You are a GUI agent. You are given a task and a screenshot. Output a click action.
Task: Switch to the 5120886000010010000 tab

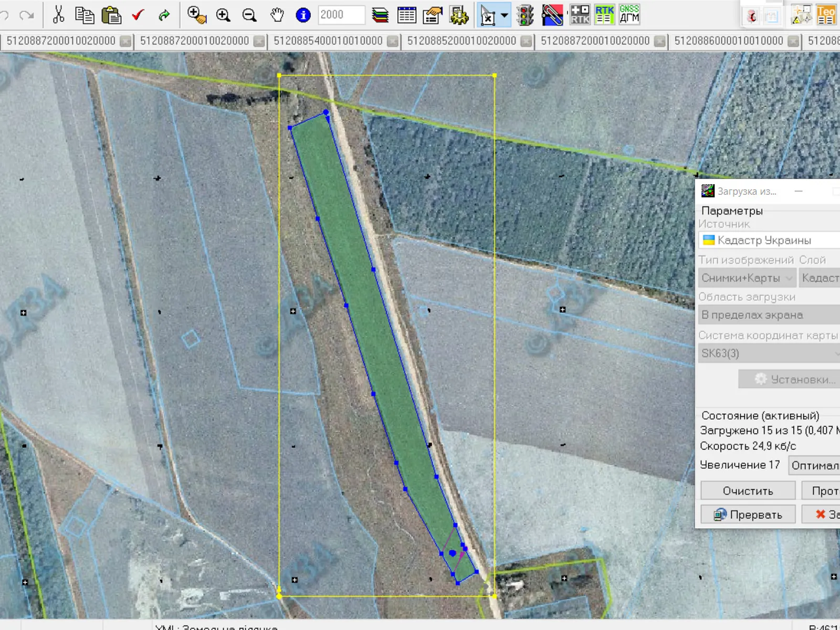coord(728,41)
